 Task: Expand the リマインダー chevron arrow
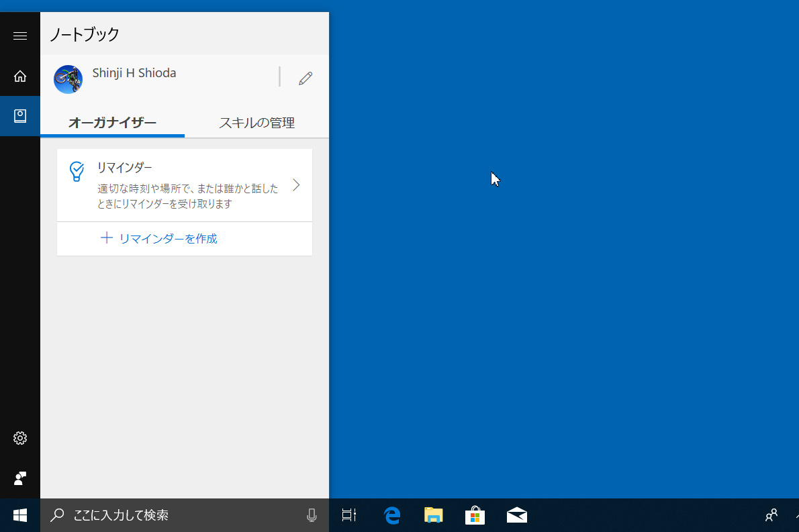coord(296,184)
